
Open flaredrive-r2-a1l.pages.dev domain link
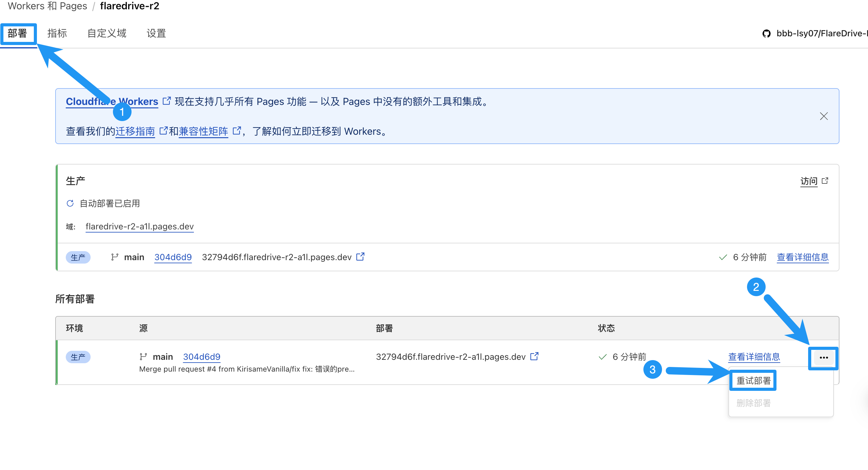[140, 226]
